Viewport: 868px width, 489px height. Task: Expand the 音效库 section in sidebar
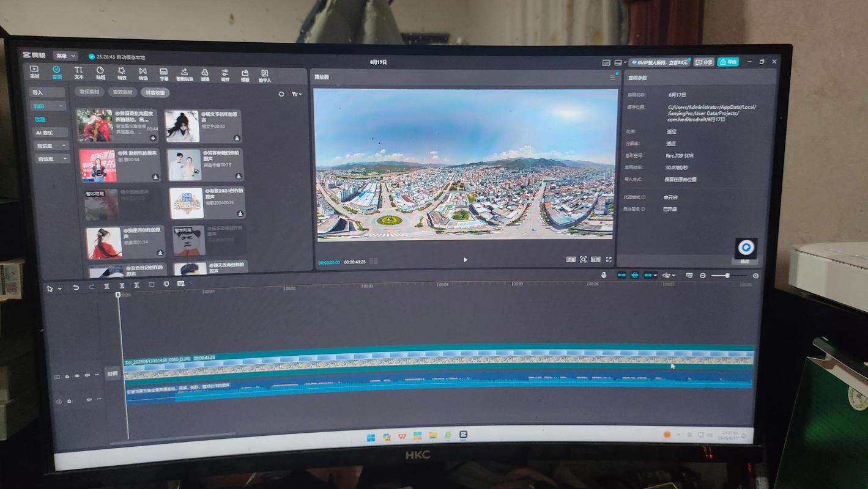(51, 159)
